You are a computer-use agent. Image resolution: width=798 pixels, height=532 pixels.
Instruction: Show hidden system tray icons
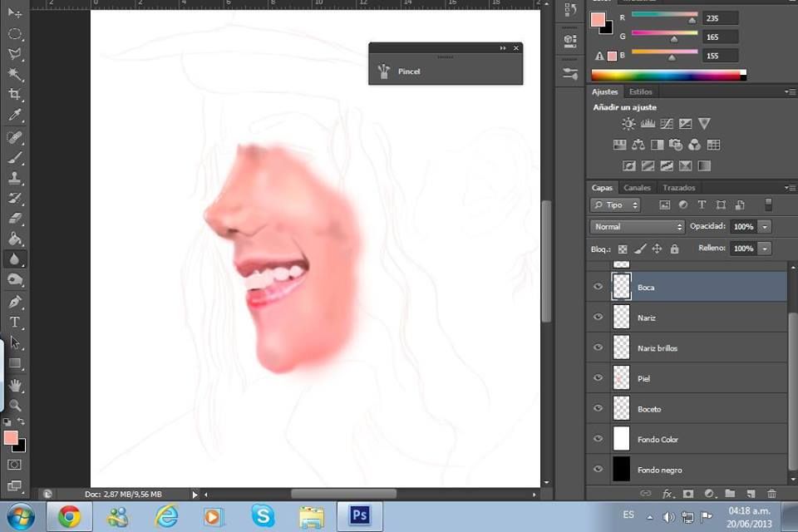point(650,517)
